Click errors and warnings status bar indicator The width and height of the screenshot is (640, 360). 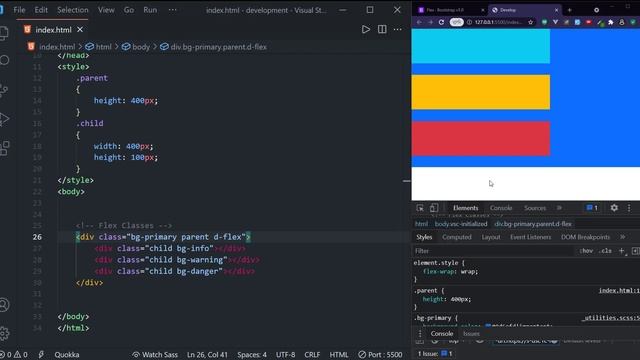(14, 355)
